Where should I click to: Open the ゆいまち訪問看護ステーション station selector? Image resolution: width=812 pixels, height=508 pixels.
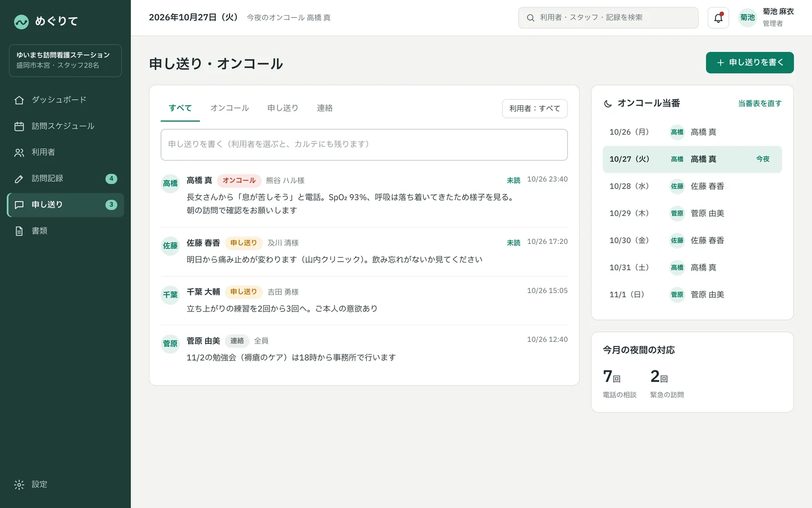click(x=65, y=60)
